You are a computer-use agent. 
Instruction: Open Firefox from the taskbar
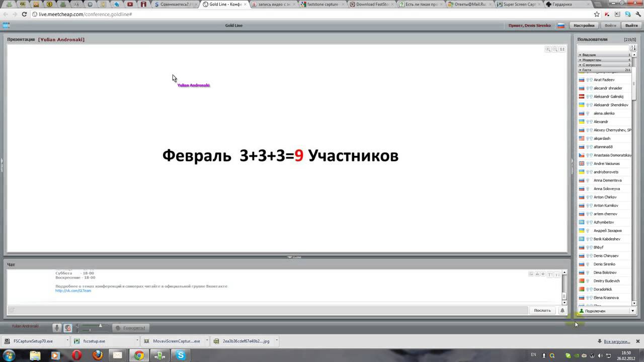click(98, 355)
